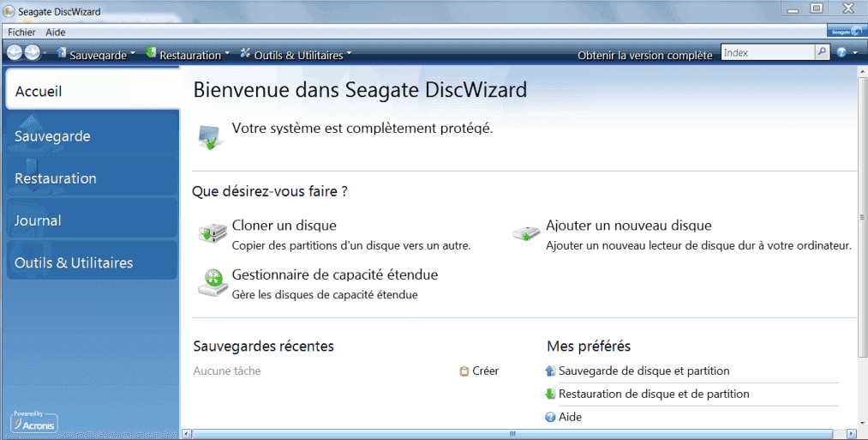Open the navigation history dropdown arrow

pos(45,54)
